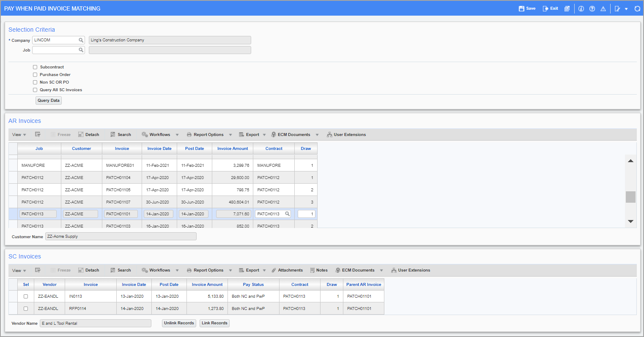Click the Query Data button
This screenshot has width=644, height=337.
pyautogui.click(x=48, y=100)
